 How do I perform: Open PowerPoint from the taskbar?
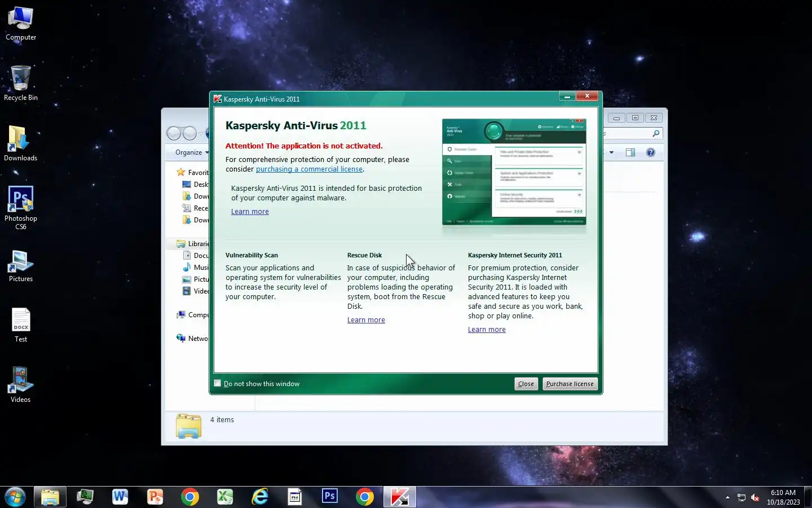pos(155,497)
